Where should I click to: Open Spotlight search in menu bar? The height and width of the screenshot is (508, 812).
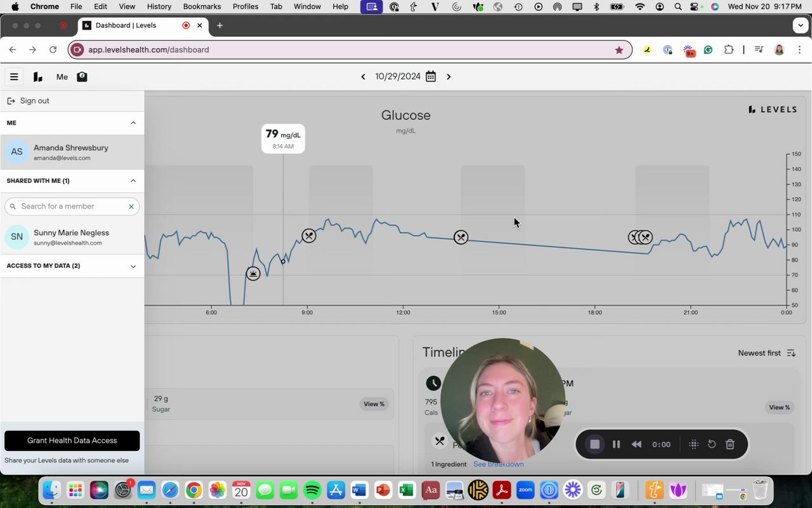coord(678,6)
